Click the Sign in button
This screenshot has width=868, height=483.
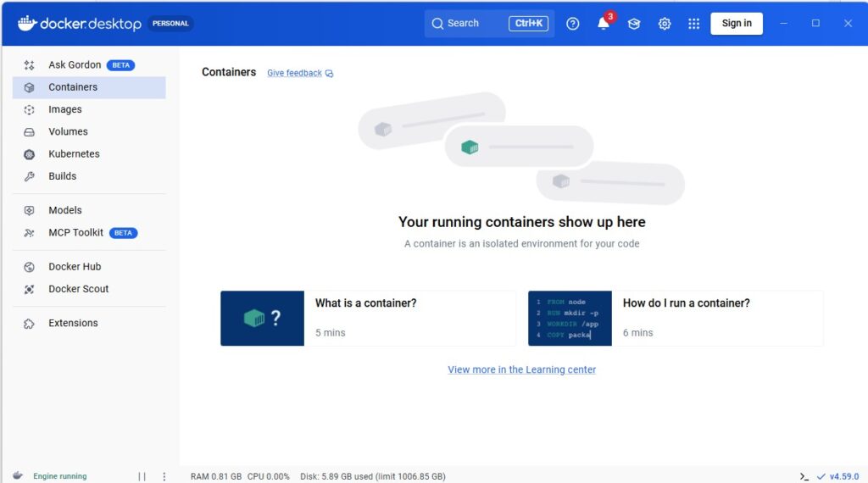pos(736,24)
